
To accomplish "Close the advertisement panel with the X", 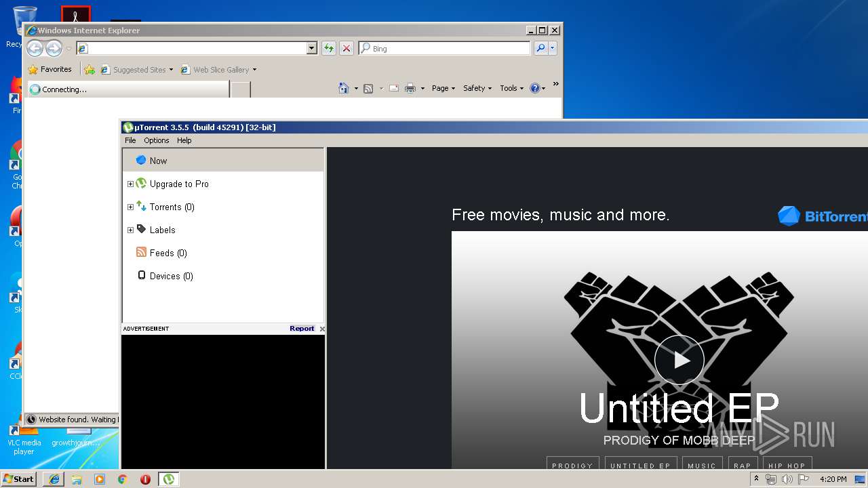I will coord(321,329).
